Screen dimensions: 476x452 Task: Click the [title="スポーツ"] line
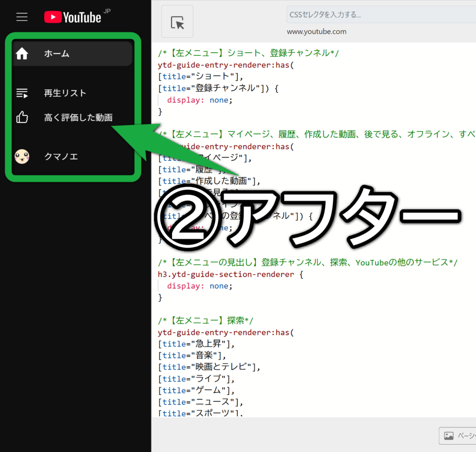tap(200, 413)
